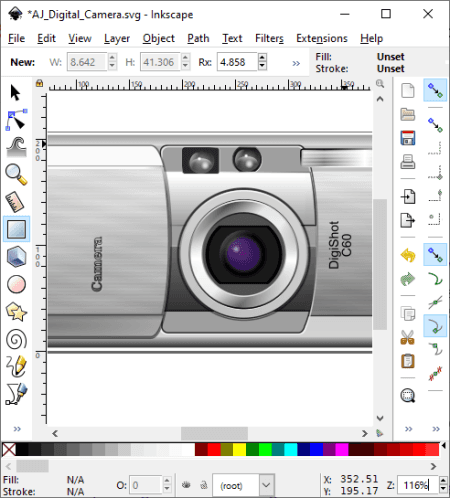This screenshot has height=498, width=450.
Task: Pick the yellow palette swatch
Action: pyautogui.click(x=239, y=449)
